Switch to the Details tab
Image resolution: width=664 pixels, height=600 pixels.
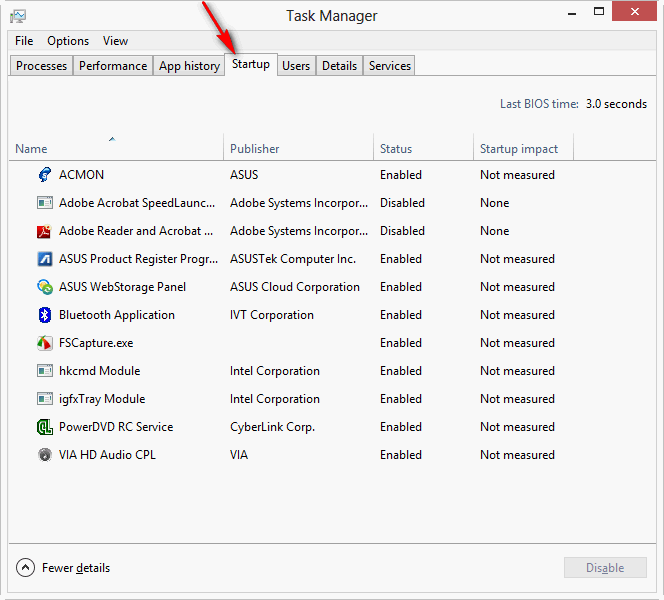coord(339,66)
